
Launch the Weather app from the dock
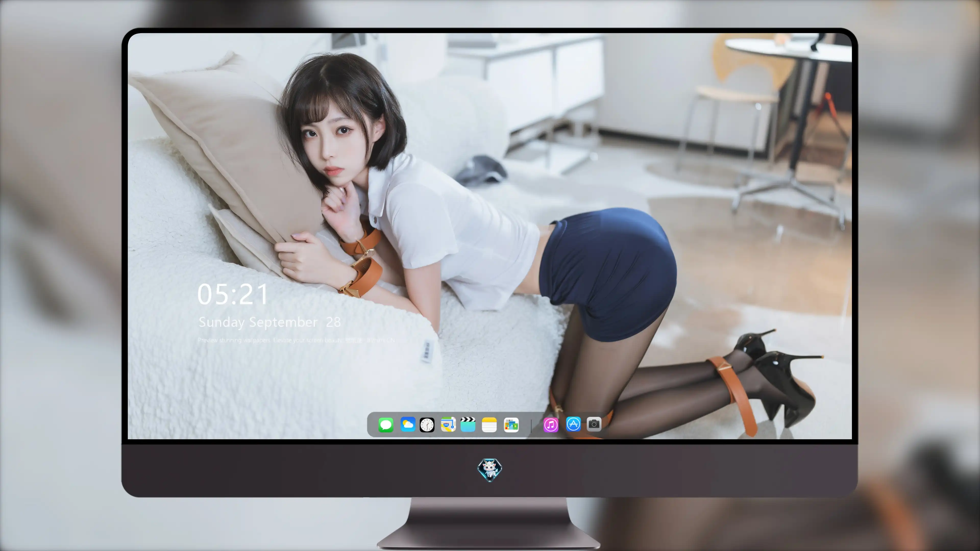point(408,424)
